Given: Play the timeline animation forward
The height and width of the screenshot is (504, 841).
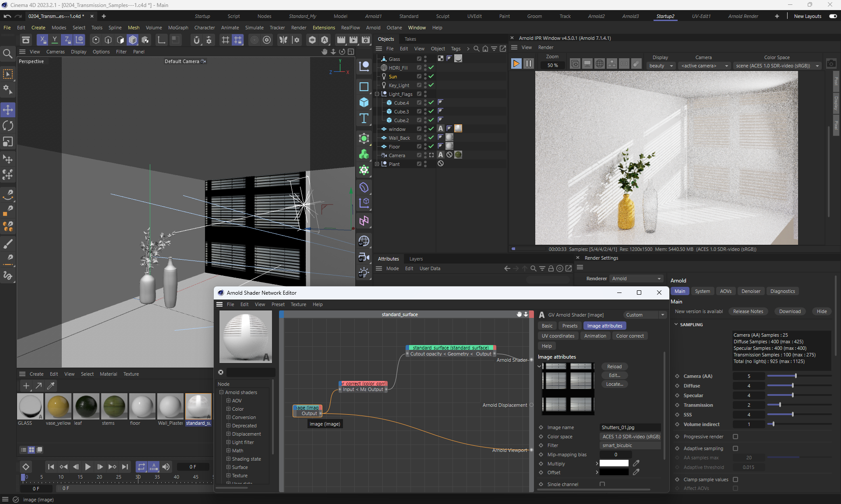Looking at the screenshot, I should tap(88, 467).
